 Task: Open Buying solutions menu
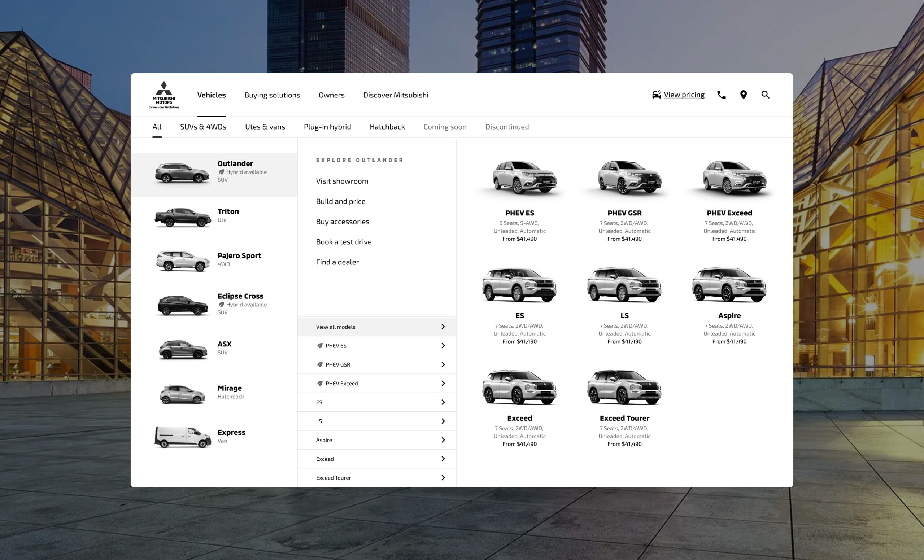(272, 95)
